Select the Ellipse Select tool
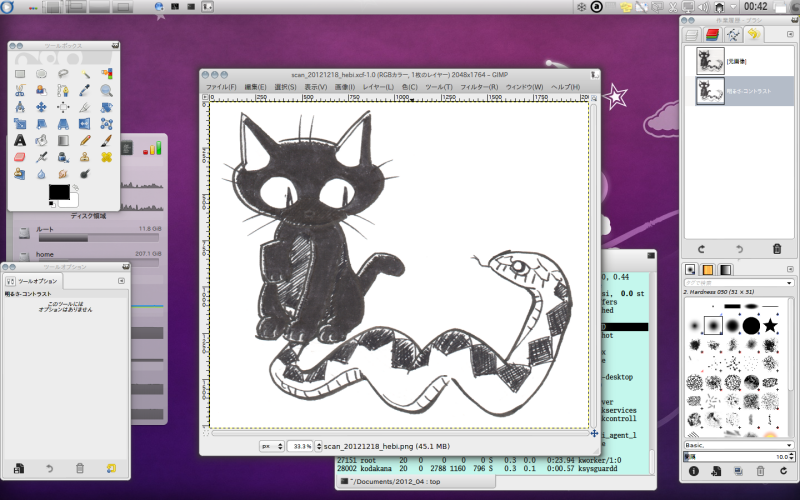 point(41,74)
